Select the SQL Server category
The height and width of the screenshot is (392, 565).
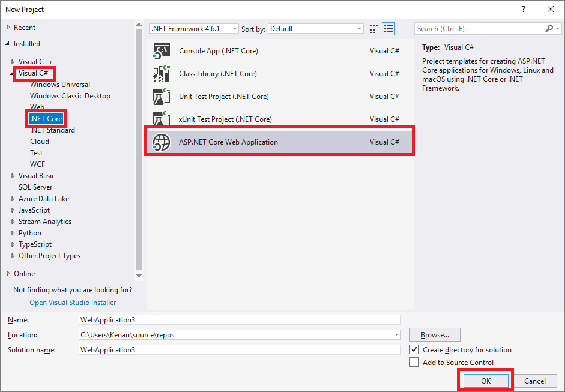pos(35,187)
